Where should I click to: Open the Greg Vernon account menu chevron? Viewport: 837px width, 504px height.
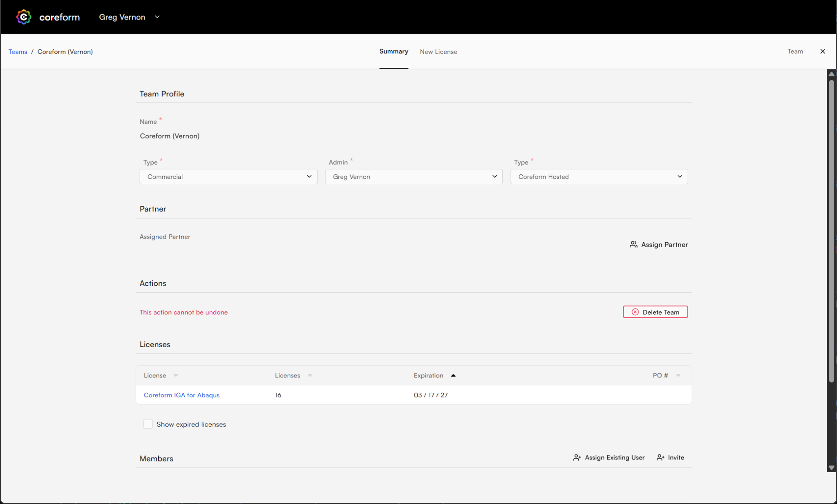(157, 17)
